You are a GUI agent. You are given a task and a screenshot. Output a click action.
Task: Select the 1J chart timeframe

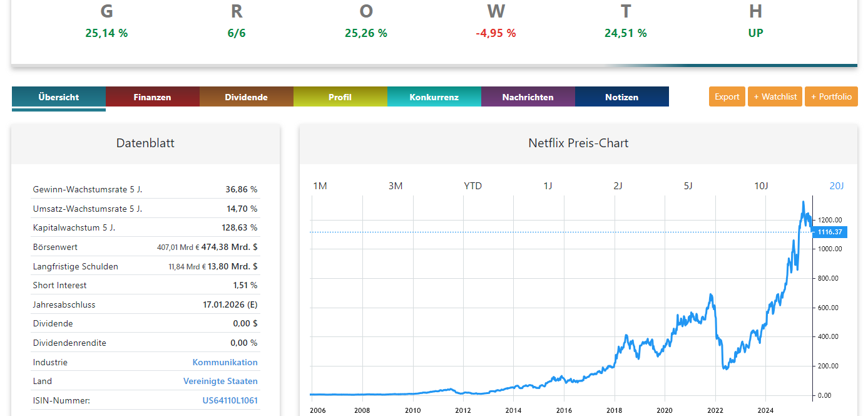[548, 186]
